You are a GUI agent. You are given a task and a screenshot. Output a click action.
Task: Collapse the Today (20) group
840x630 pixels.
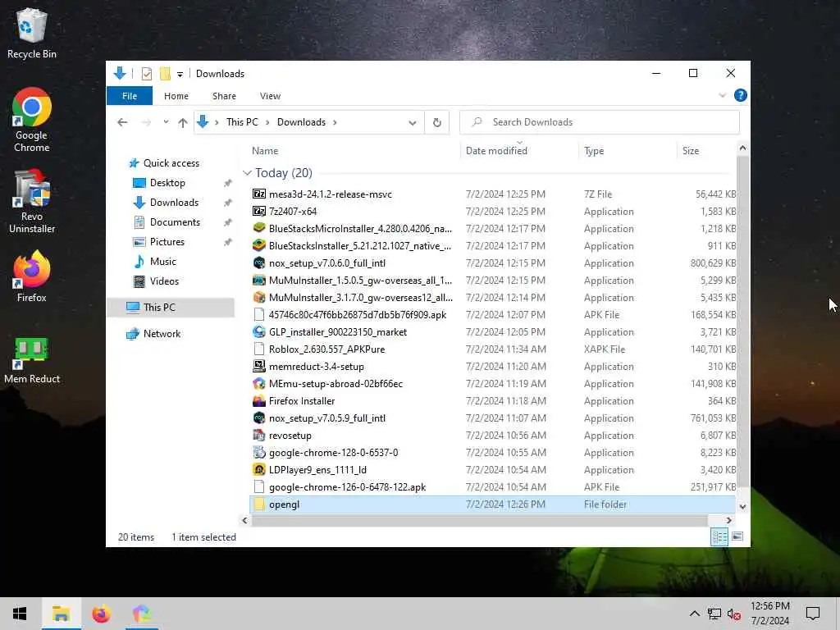[247, 173]
